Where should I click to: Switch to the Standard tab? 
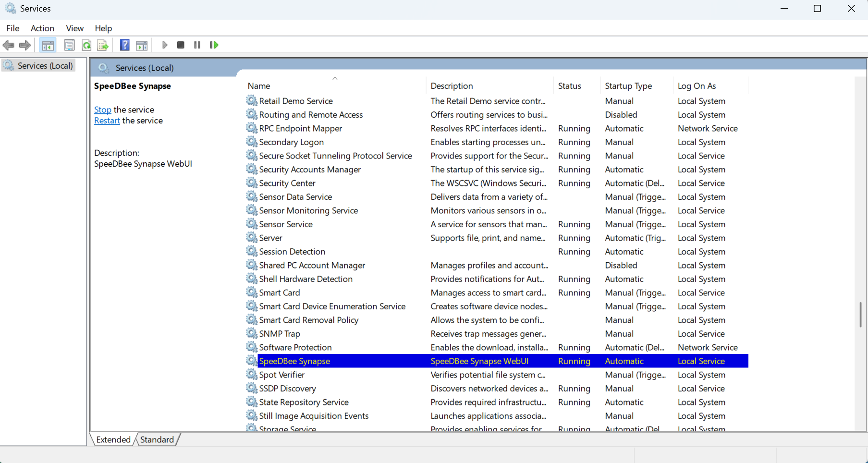[157, 439]
